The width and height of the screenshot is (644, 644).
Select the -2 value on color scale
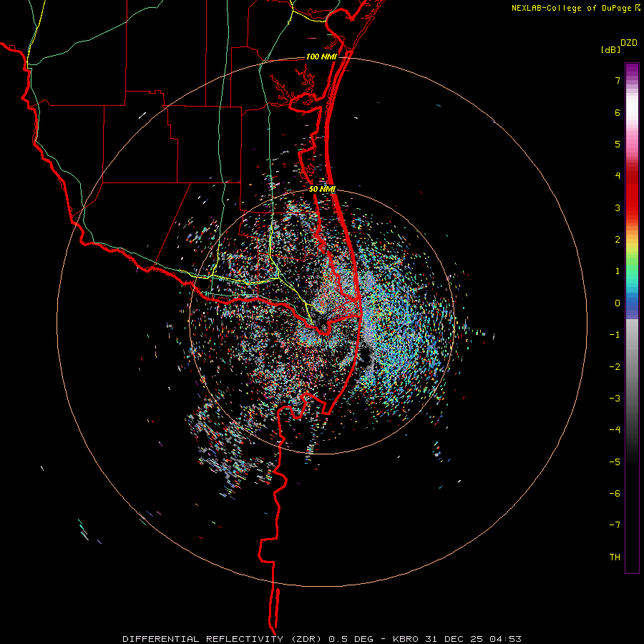click(615, 367)
